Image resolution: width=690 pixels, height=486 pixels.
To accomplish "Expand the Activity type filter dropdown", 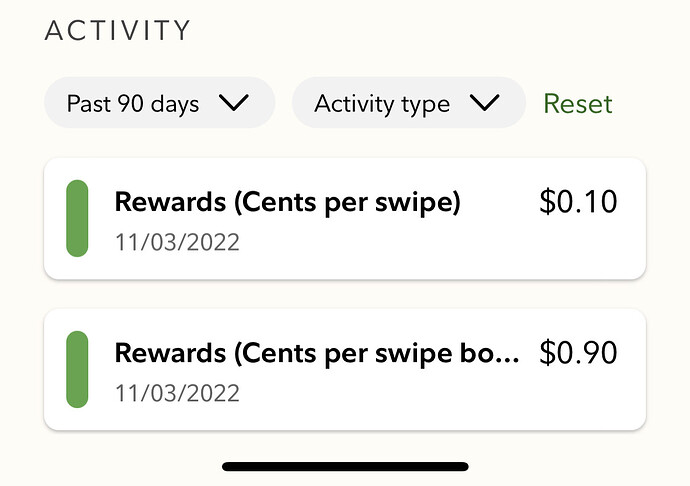I will click(408, 103).
